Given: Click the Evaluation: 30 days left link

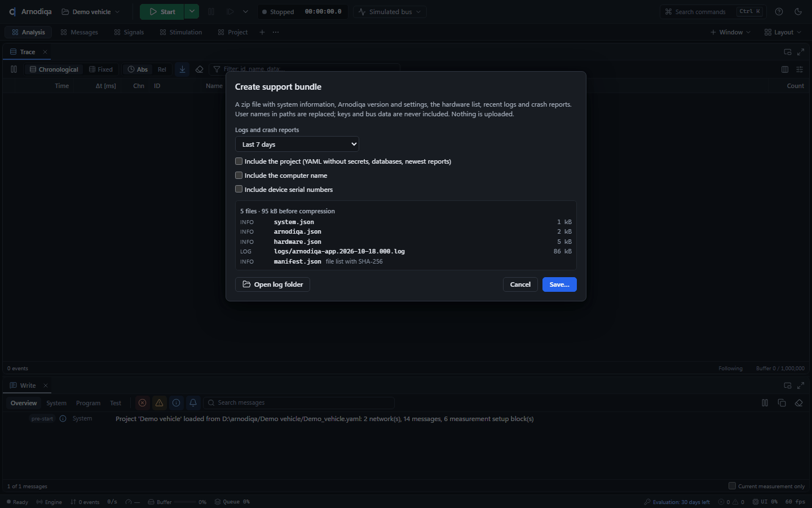Looking at the screenshot, I should [x=677, y=502].
